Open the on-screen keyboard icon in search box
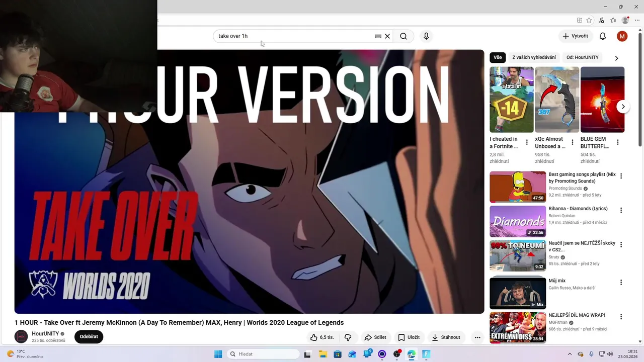Screen dimensions: 644x362 [378, 36]
